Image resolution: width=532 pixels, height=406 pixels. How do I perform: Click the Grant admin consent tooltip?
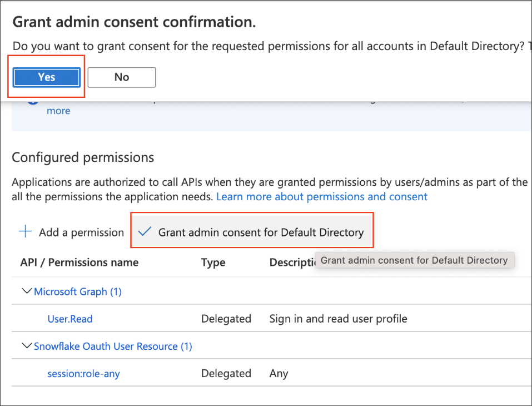coord(414,260)
